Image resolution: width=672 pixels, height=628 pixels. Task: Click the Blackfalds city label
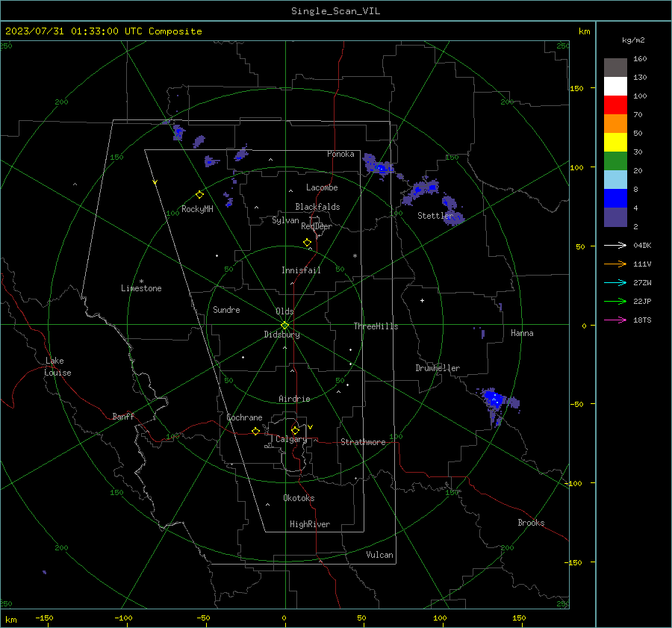click(x=317, y=207)
